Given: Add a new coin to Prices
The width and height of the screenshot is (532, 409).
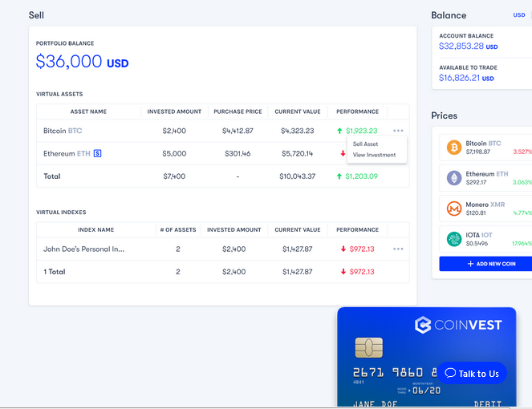Looking at the screenshot, I should click(x=485, y=264).
